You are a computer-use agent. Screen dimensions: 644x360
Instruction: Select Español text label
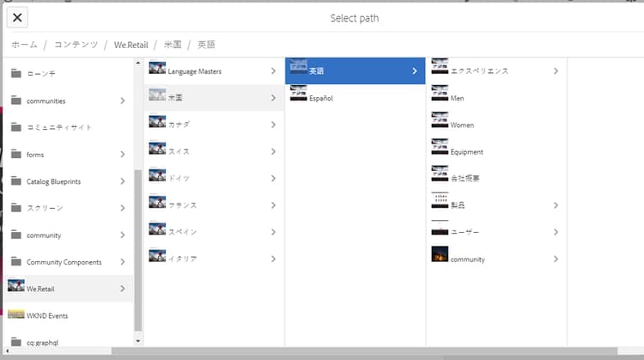click(321, 98)
